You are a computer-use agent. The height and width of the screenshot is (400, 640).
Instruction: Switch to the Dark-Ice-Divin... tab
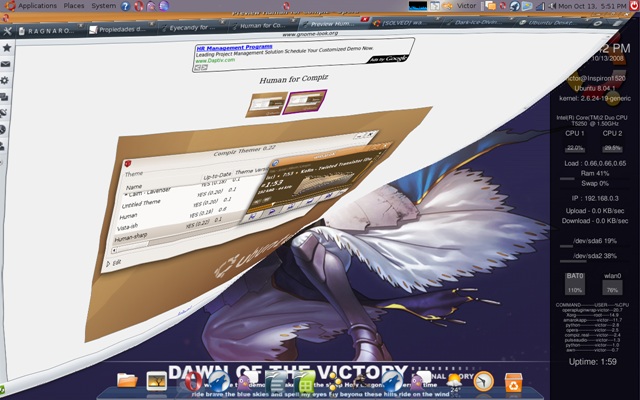coord(478,22)
